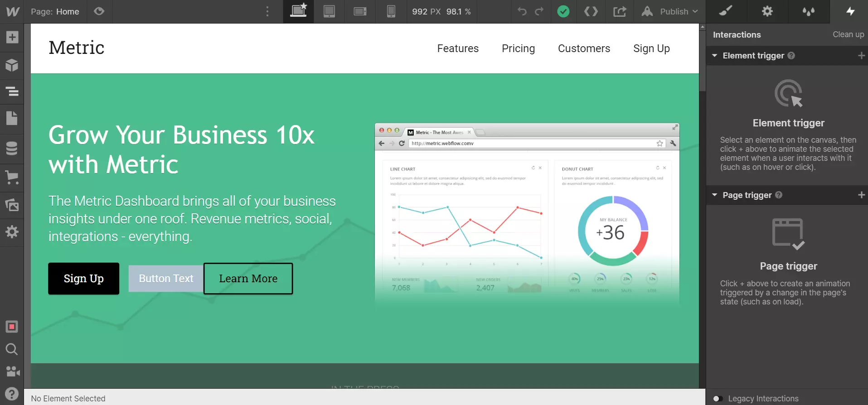
Task: Click the green status checkmark
Action: click(x=563, y=11)
